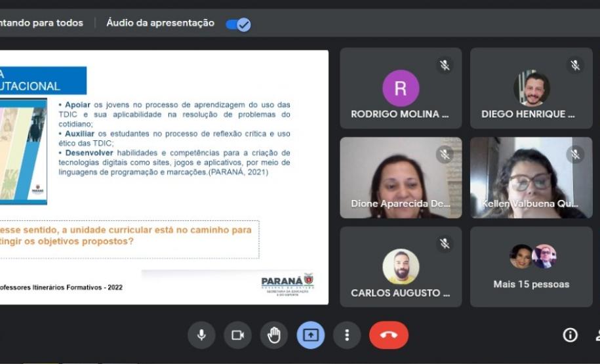Viewport: 600px width, 364px height.
Task: Turn on the camera button
Action: point(237,335)
